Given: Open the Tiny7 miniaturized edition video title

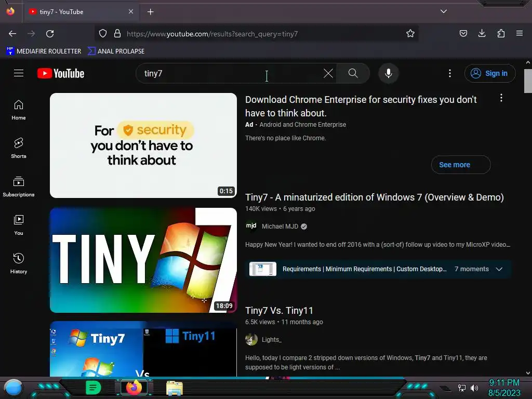Looking at the screenshot, I should tap(374, 197).
